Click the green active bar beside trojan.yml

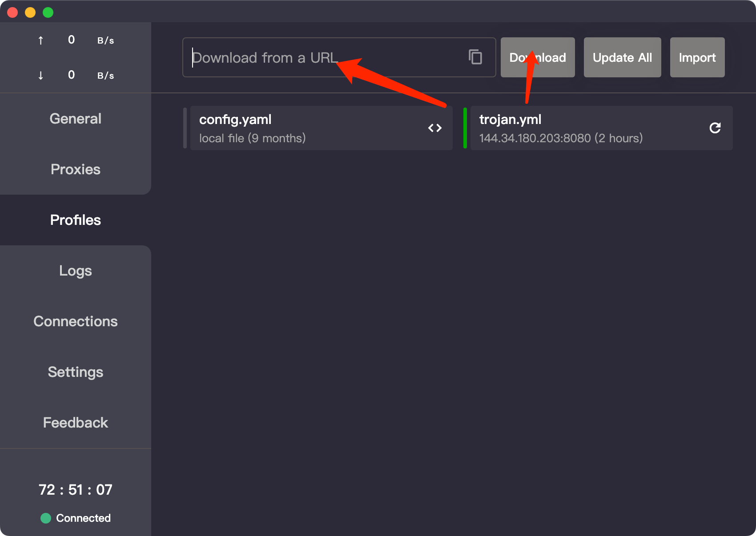click(x=465, y=128)
